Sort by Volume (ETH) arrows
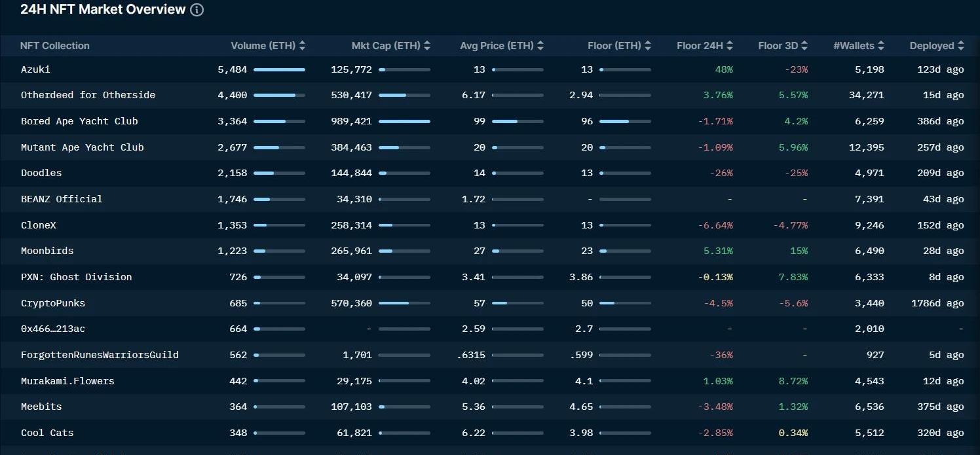The image size is (980, 455). 302,46
